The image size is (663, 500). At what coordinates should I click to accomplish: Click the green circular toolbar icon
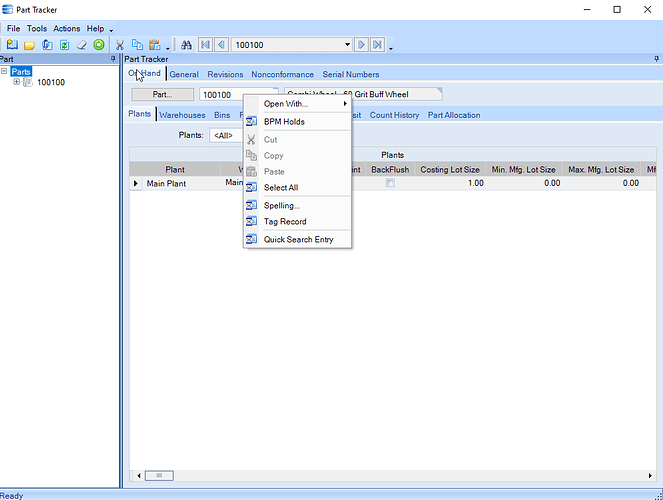[x=99, y=45]
